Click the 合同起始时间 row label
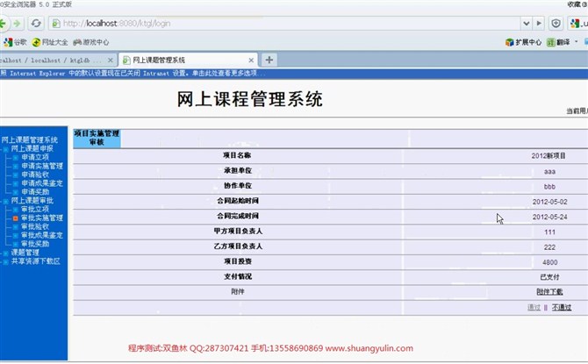 (238, 201)
